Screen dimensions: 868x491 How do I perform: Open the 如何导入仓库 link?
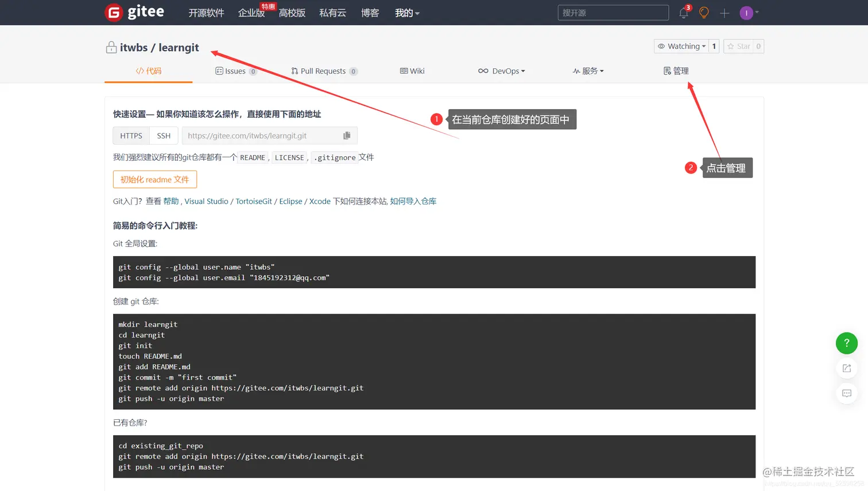[x=413, y=201]
